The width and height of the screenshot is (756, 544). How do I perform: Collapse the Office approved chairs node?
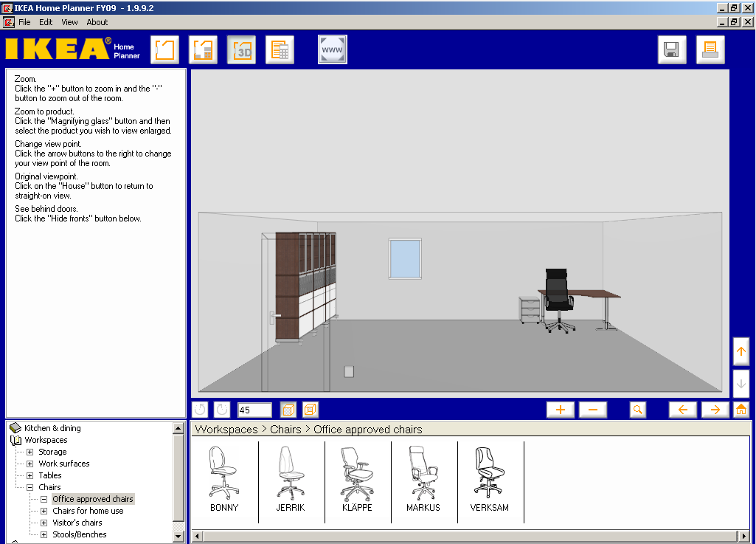point(44,499)
